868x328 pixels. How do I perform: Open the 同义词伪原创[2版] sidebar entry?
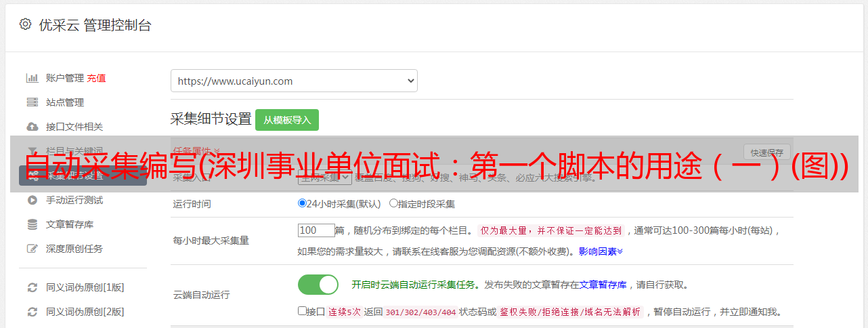(85, 312)
